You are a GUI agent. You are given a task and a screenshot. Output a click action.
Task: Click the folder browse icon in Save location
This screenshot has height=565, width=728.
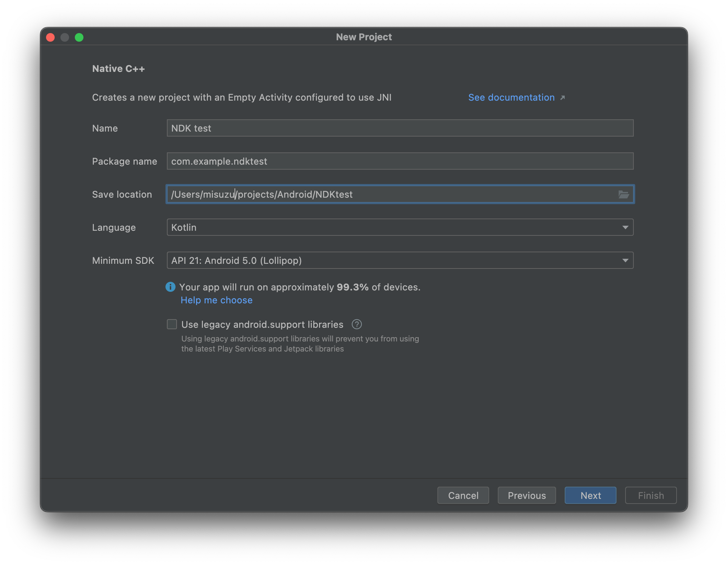(623, 194)
